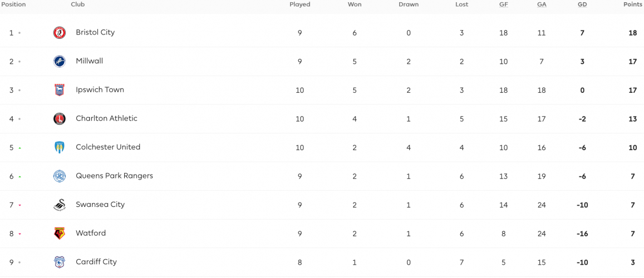Click the green up arrow beside position 5

(19, 148)
